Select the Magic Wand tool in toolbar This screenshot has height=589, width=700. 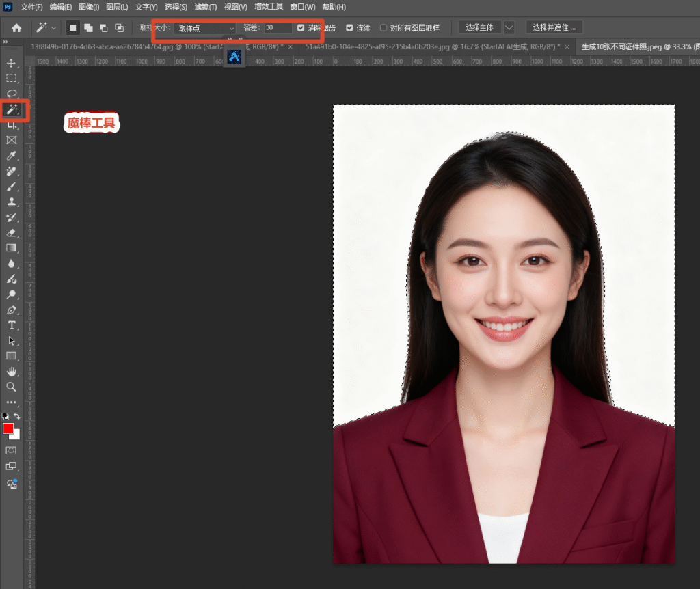[12, 109]
